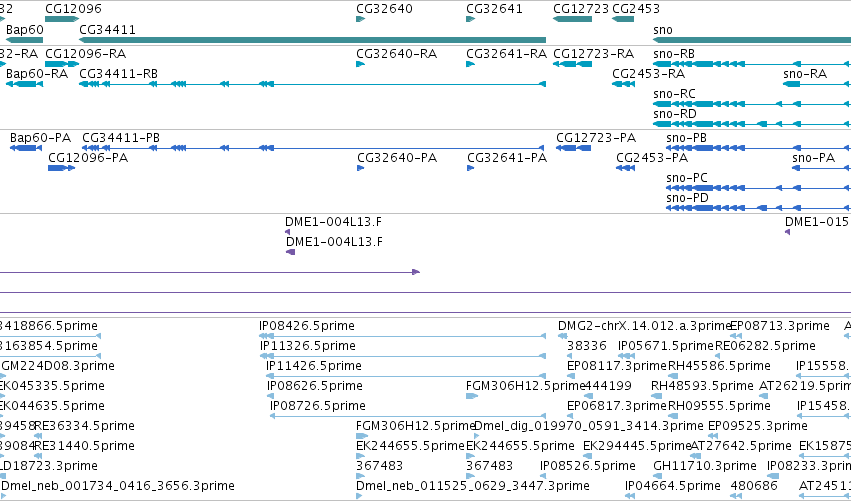Select EST RE06282.5prime
The image size is (851, 501).
pyautogui.click(x=765, y=345)
